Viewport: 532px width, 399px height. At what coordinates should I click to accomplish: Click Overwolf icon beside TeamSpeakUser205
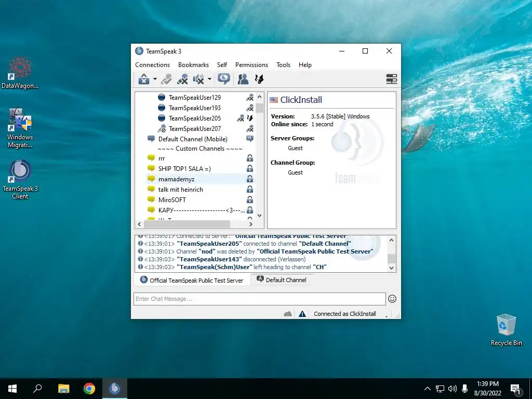coord(250,118)
